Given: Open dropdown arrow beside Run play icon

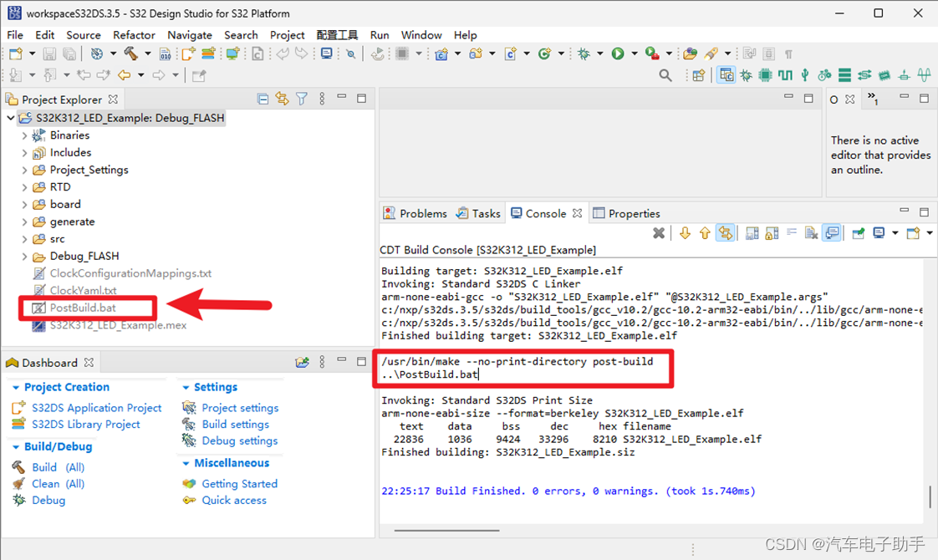Looking at the screenshot, I should coord(634,53).
